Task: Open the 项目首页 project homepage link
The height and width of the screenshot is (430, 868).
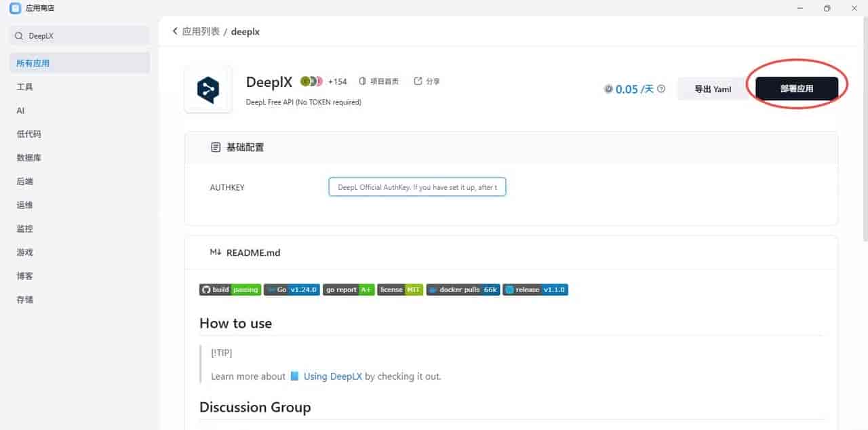Action: tap(384, 81)
